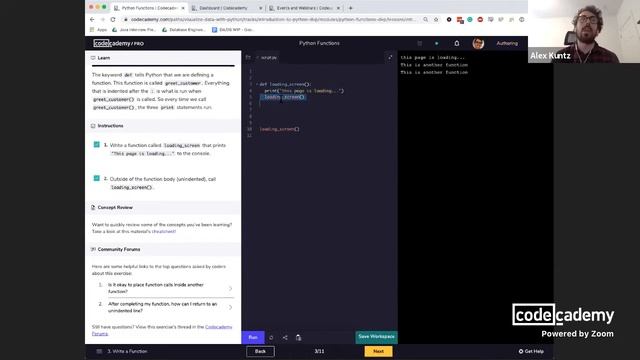
Task: Click Save Workspace button
Action: pos(376,337)
